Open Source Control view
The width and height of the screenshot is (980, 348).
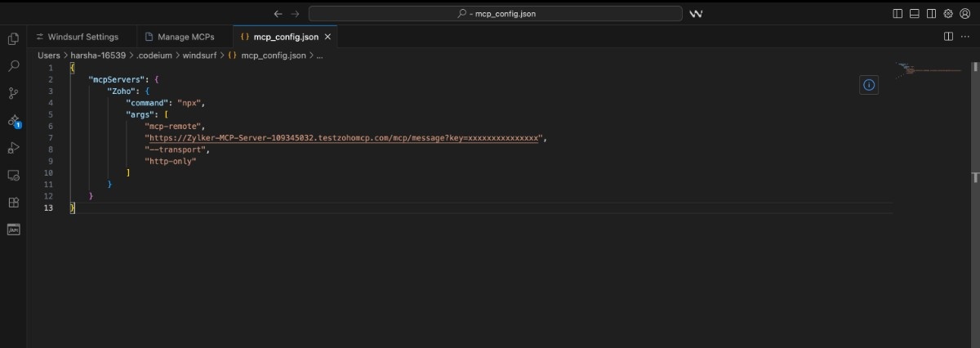pyautogui.click(x=13, y=93)
